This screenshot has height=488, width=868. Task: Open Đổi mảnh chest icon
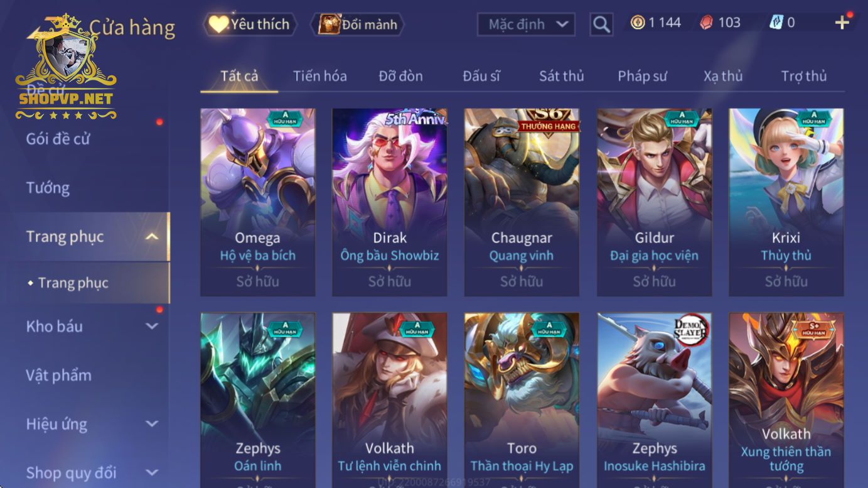(x=329, y=24)
